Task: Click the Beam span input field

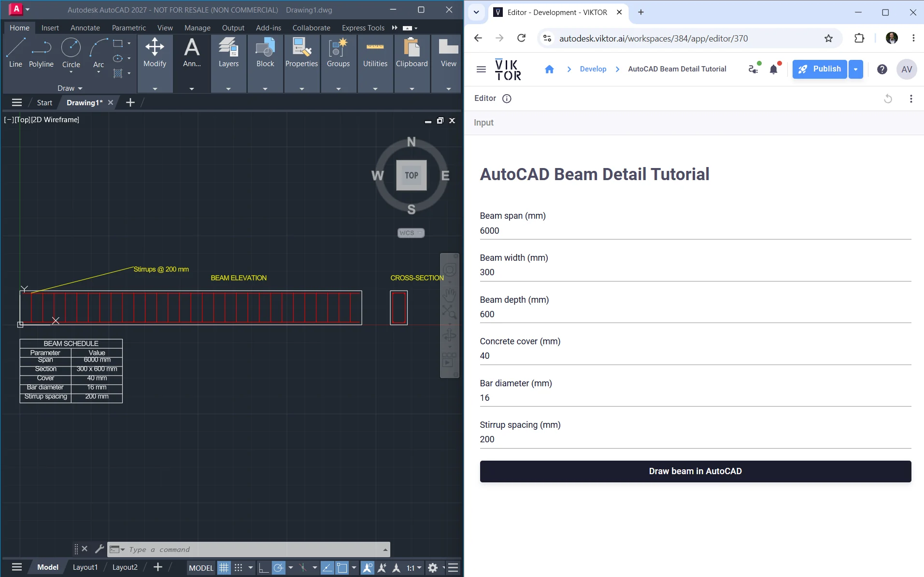Action: (x=695, y=231)
